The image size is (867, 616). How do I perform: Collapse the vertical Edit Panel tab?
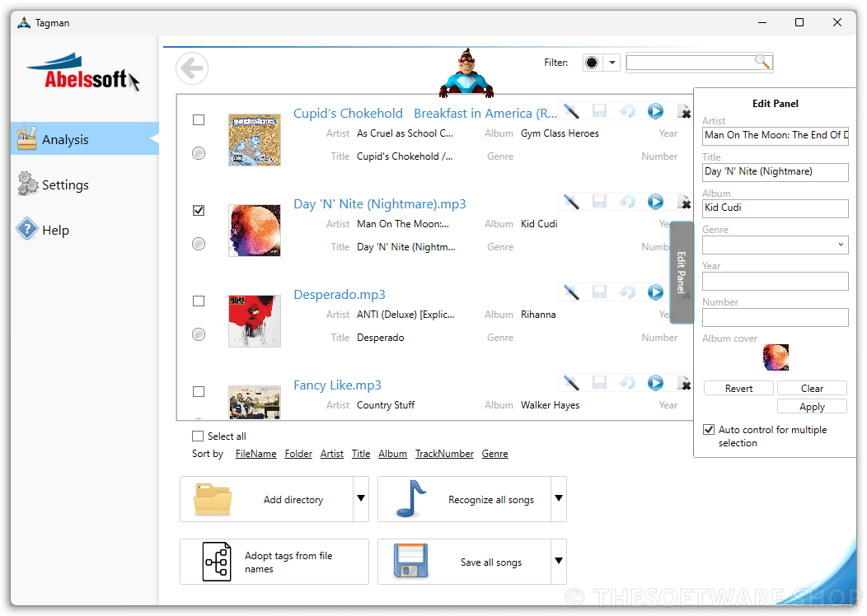pyautogui.click(x=682, y=273)
